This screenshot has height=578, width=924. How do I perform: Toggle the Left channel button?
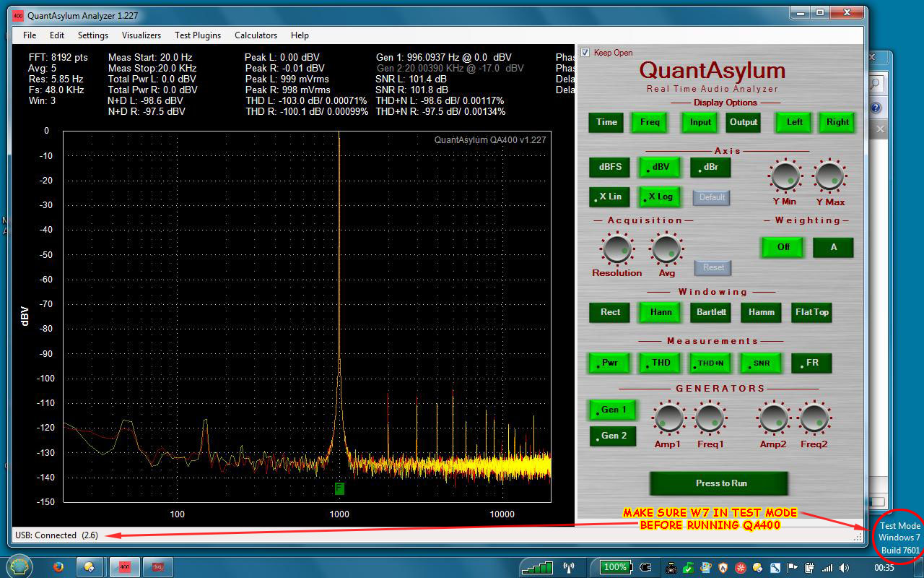[794, 122]
